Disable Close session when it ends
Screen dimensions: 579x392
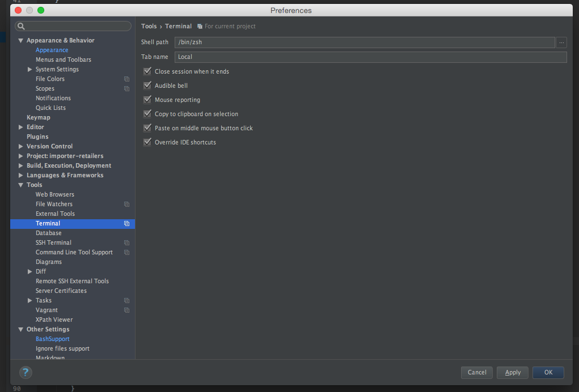[x=147, y=71]
